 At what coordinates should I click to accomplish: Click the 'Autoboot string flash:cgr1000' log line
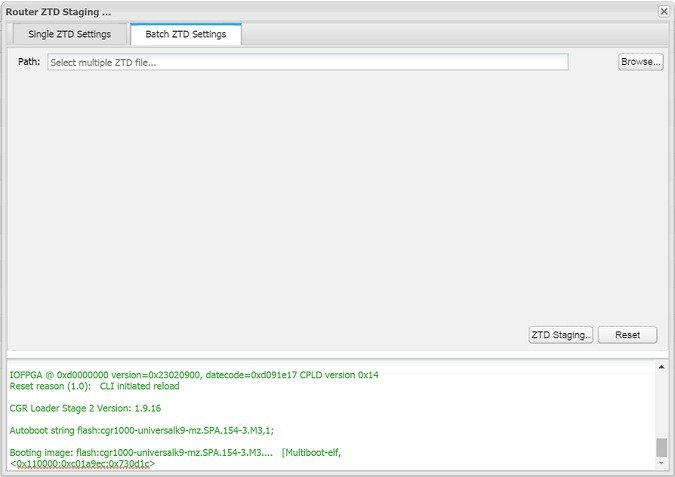click(142, 430)
